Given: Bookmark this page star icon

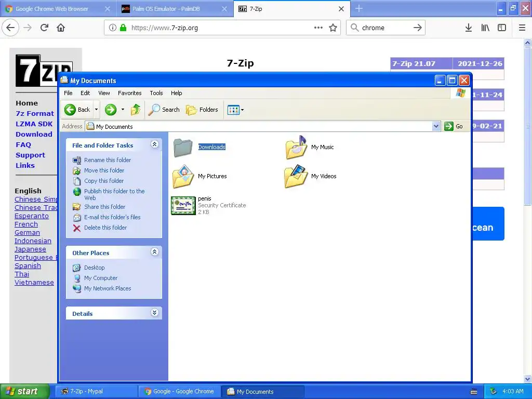Looking at the screenshot, I should (x=333, y=28).
